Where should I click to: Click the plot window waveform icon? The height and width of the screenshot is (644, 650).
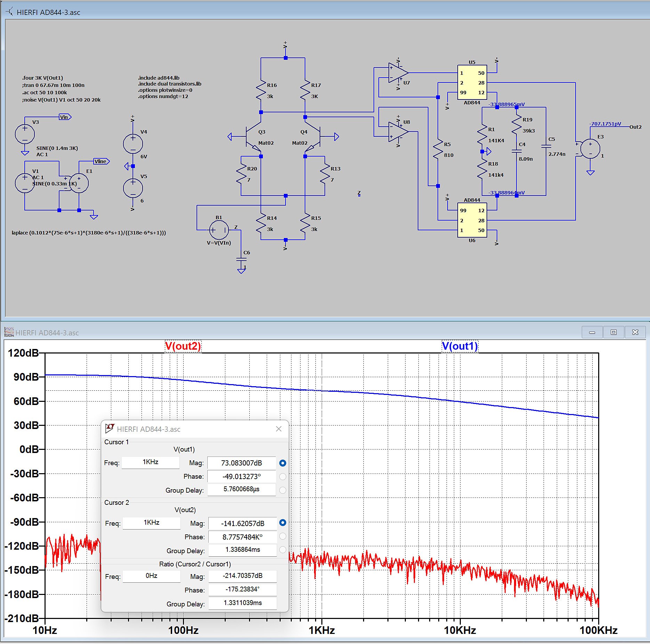pyautogui.click(x=9, y=332)
